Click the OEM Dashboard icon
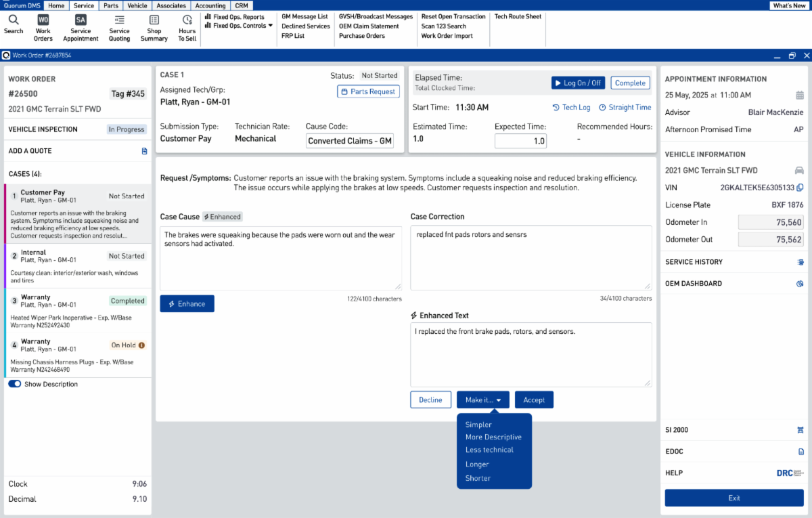 click(800, 283)
